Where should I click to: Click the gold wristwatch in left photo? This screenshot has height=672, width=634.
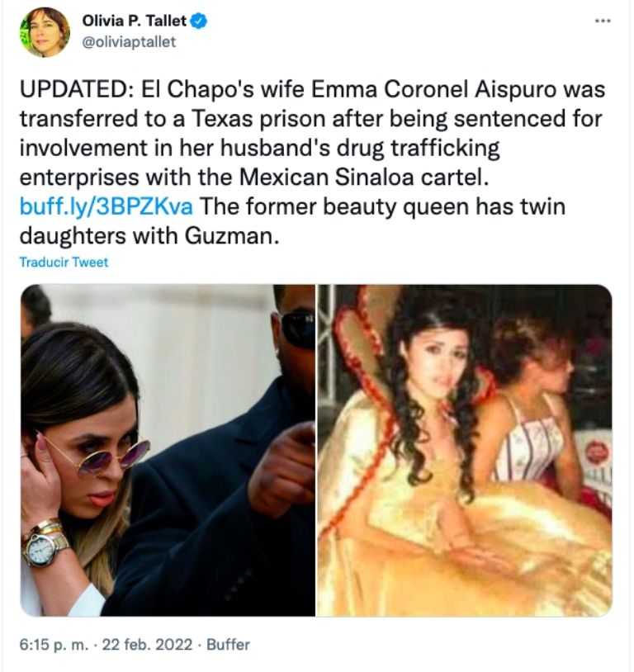pyautogui.click(x=41, y=547)
